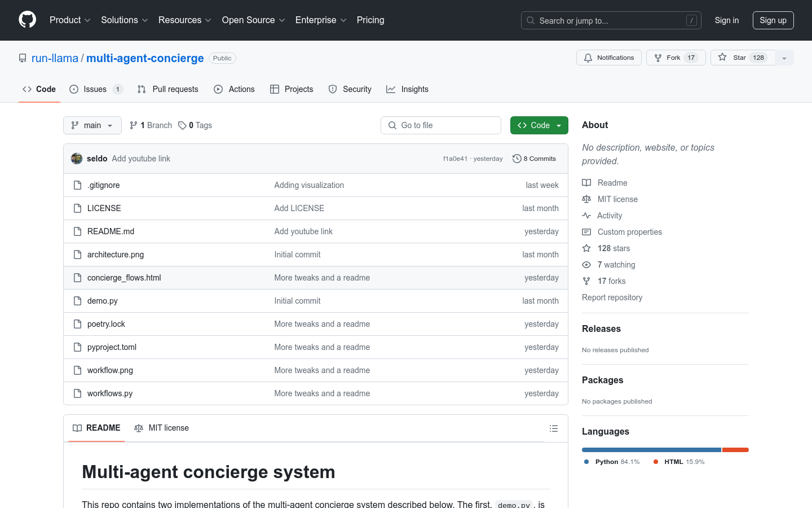Image resolution: width=812 pixels, height=508 pixels.
Task: Switch to the Insights tab
Action: pyautogui.click(x=407, y=89)
